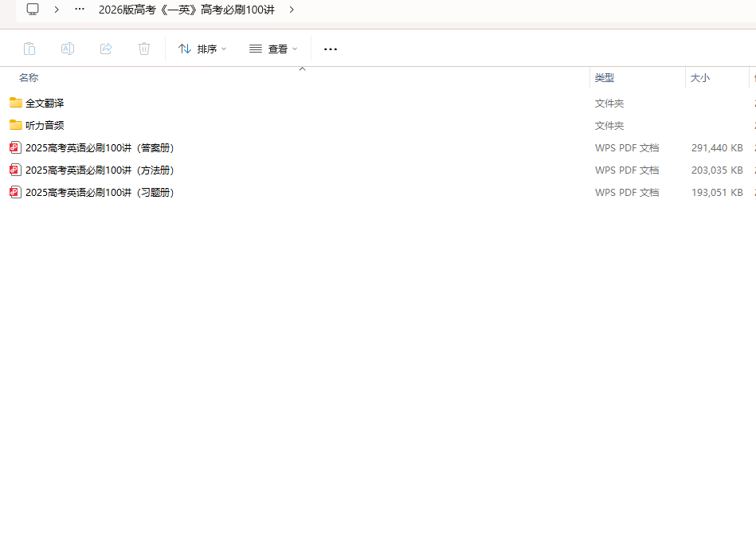Open the three-dot more options toolbar menu
This screenshot has height=560, width=756.
point(331,49)
